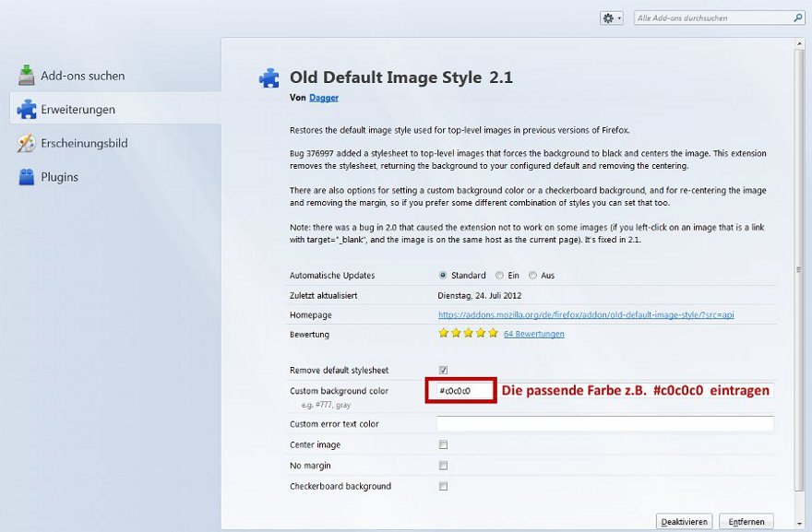Click the scrollbar down arrow
Viewport: 812px width, 532px height.
tap(799, 523)
